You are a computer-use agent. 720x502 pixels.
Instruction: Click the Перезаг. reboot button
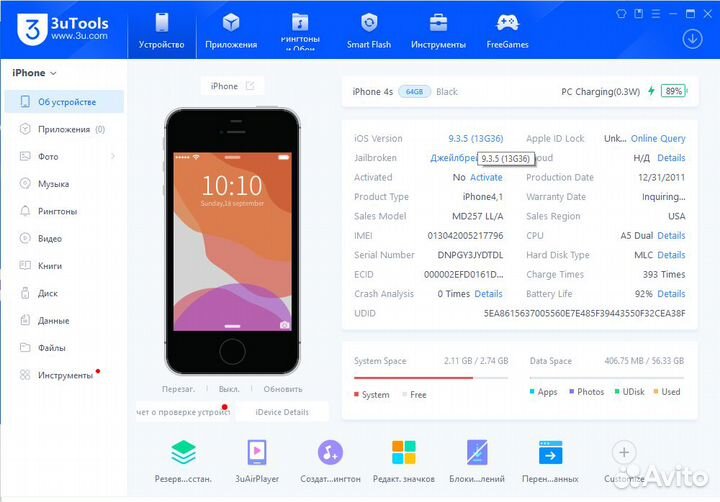pyautogui.click(x=178, y=389)
